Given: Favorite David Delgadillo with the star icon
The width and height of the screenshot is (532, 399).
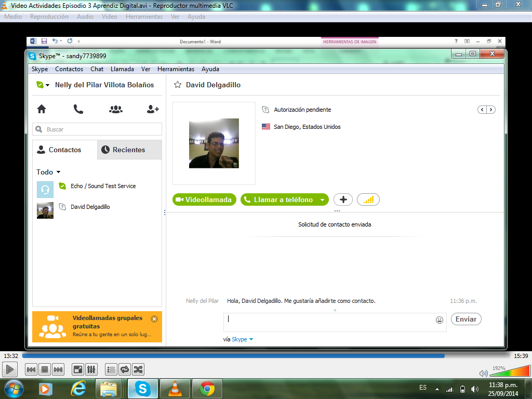Looking at the screenshot, I should click(178, 85).
